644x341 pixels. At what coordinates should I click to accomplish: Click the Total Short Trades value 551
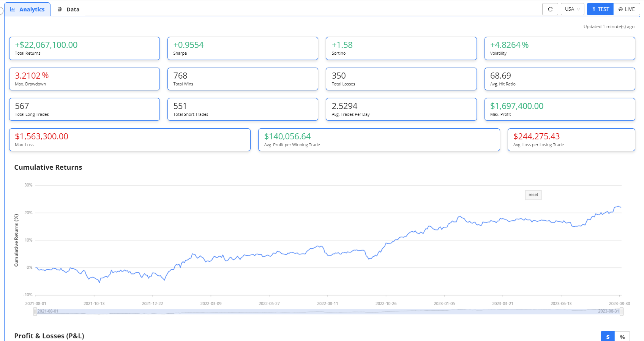click(x=180, y=106)
